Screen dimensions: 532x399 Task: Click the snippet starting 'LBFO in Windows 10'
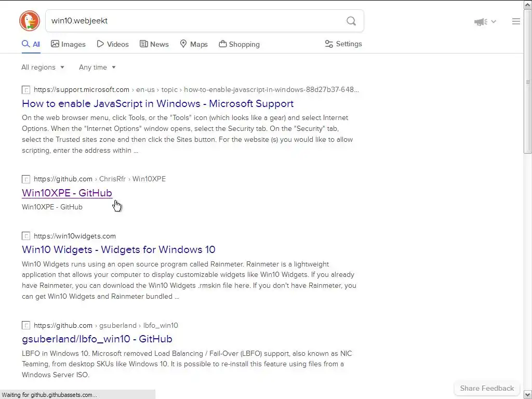187,364
